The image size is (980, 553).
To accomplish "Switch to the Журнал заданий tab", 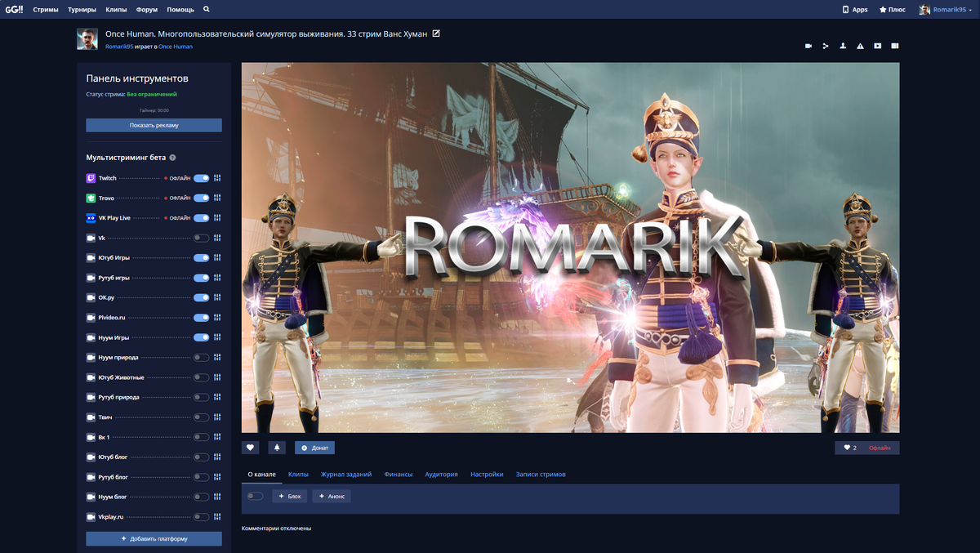I will coord(346,474).
